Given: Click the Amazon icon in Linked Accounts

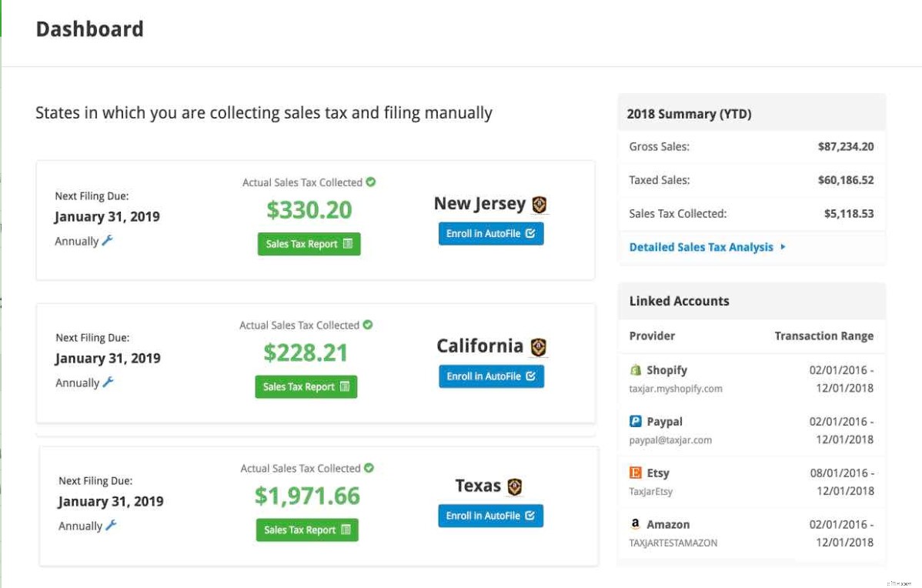Looking at the screenshot, I should 635,524.
